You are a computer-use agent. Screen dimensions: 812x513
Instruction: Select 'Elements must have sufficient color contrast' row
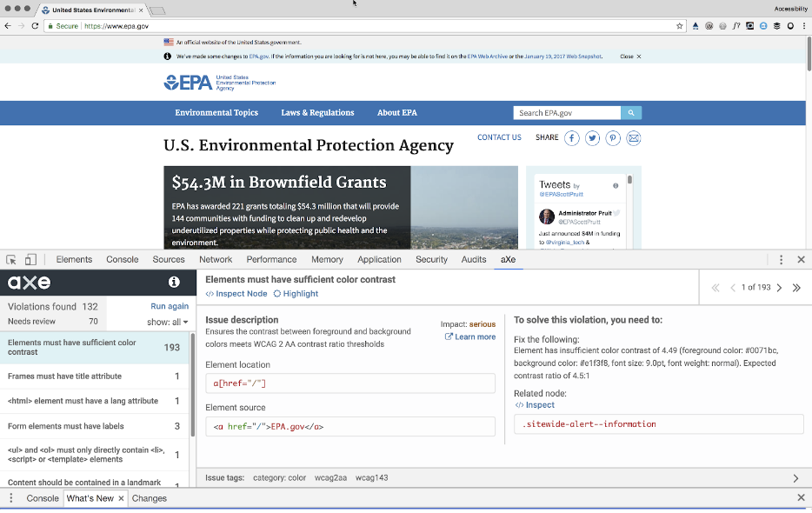click(x=96, y=347)
